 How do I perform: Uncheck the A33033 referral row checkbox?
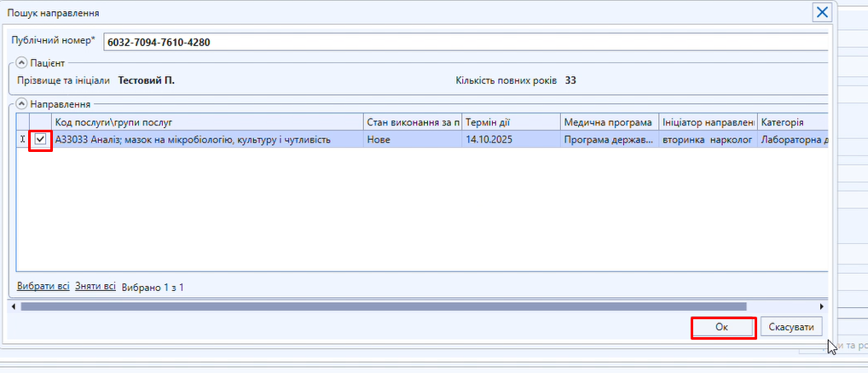[40, 139]
